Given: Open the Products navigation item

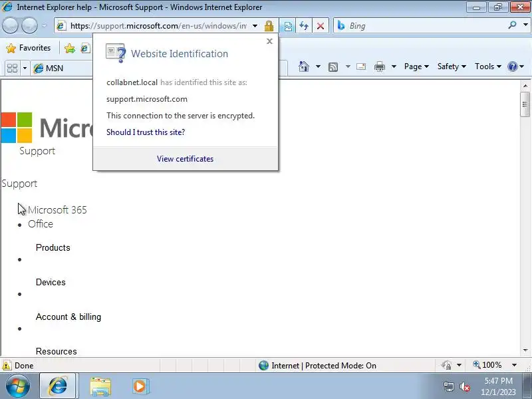Looking at the screenshot, I should [x=53, y=247].
